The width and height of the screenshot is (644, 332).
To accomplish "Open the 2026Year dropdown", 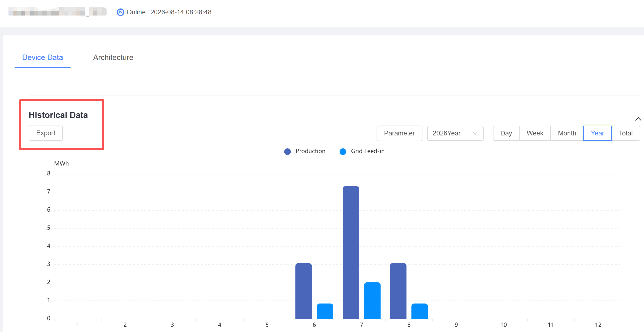I will [455, 133].
